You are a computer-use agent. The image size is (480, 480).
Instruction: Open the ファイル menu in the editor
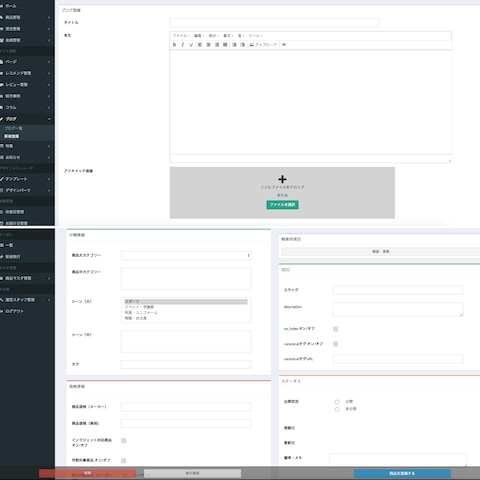pyautogui.click(x=181, y=36)
